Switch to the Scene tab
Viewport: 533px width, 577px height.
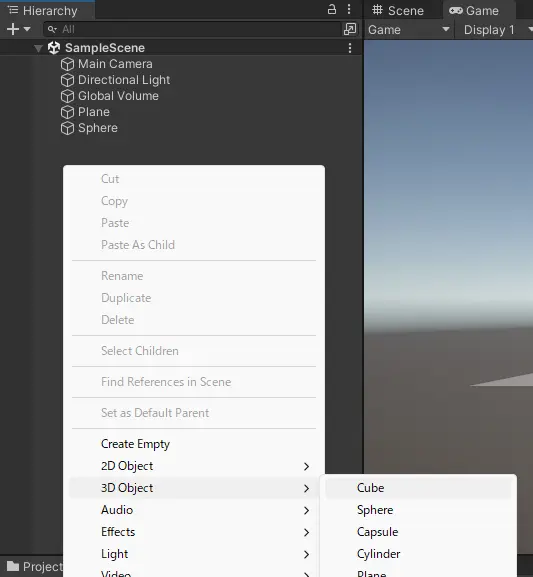398,10
